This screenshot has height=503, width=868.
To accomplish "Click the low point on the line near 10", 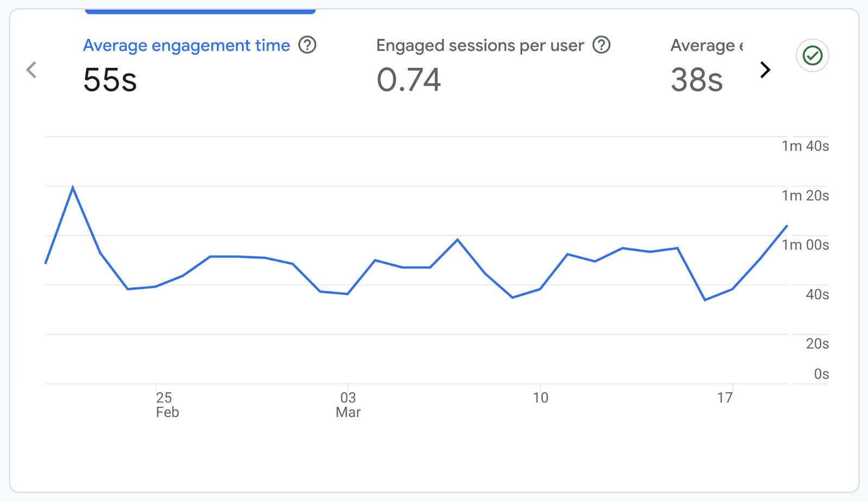I will 512,297.
